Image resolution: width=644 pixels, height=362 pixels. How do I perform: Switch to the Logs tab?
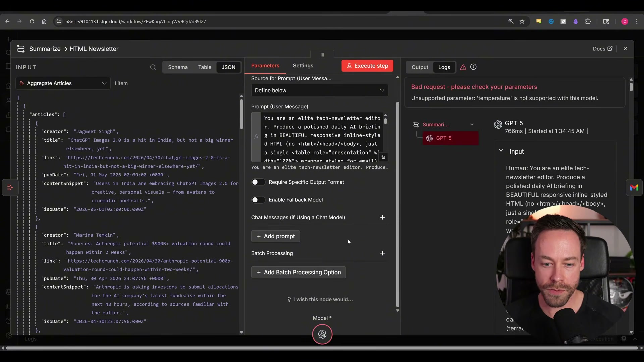pos(444,67)
